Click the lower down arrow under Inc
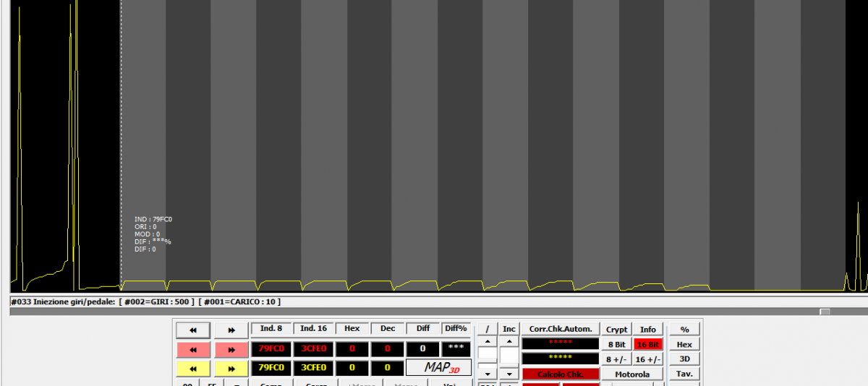 (x=509, y=374)
